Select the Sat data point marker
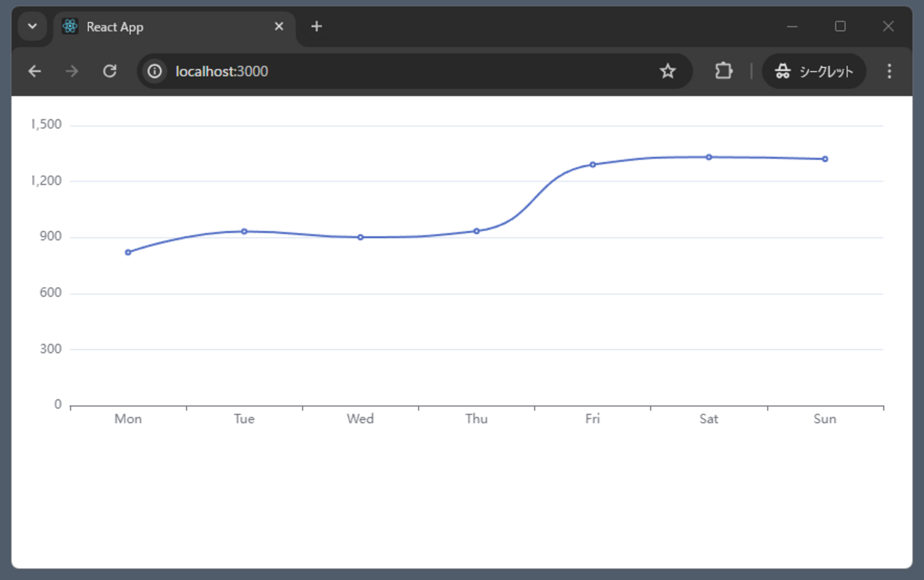Viewport: 924px width, 580px height. click(709, 157)
